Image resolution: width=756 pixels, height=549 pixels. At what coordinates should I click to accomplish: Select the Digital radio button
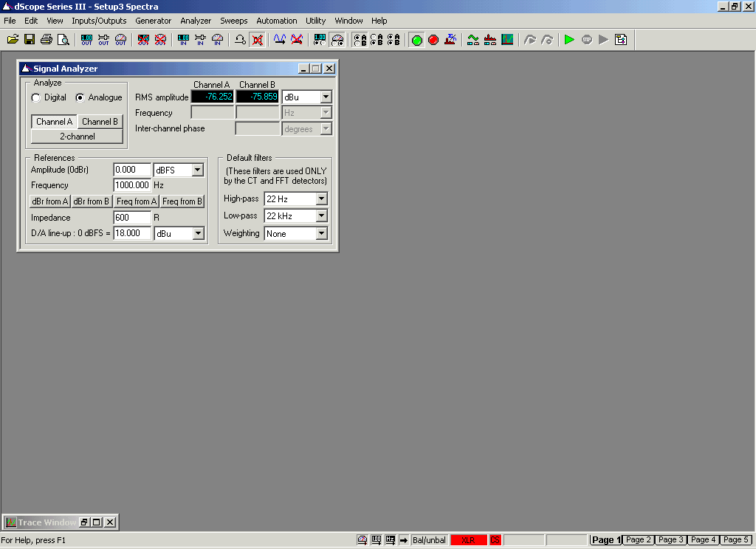click(x=35, y=98)
